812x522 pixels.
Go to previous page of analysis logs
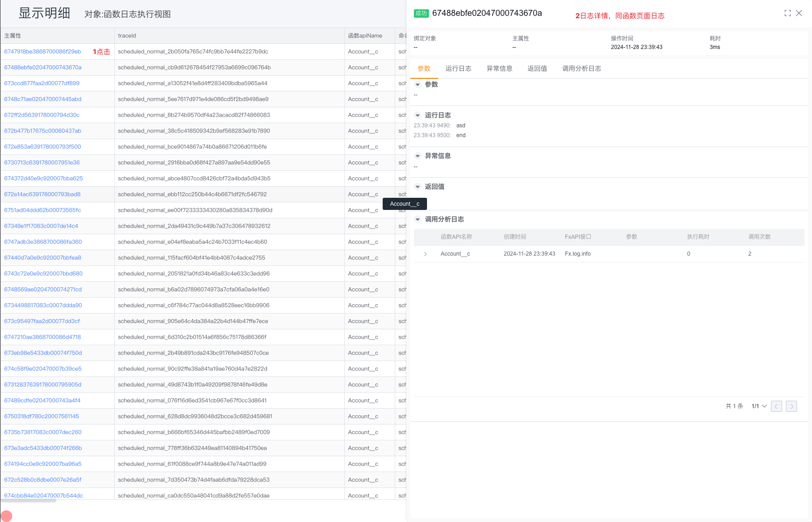[x=776, y=406]
